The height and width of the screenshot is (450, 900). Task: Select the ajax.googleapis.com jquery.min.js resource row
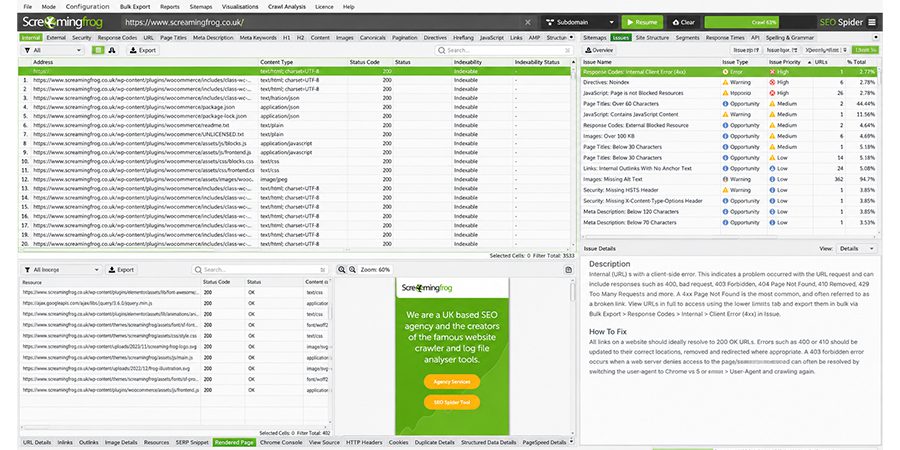tap(175, 303)
